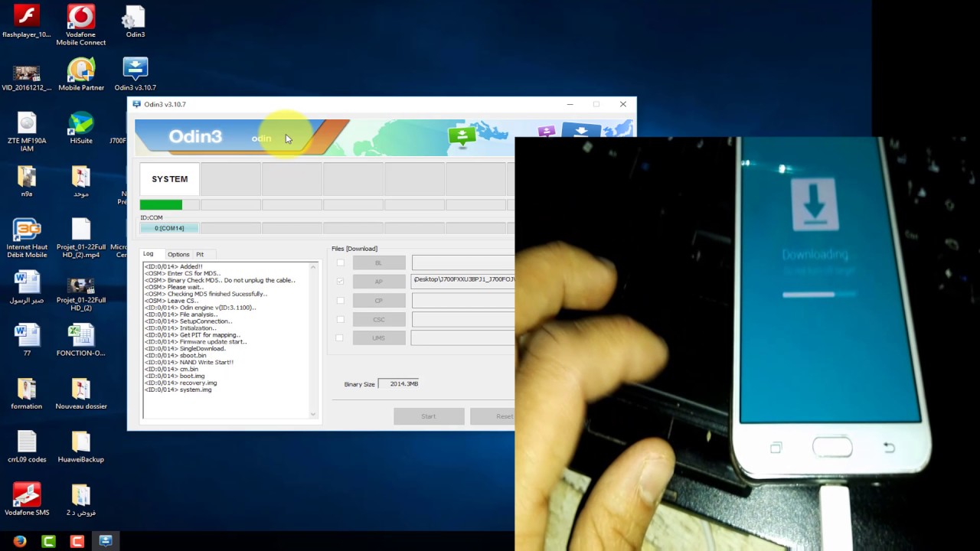Launch the Vodafone SMS desktop shortcut
The image size is (980, 551).
27,500
